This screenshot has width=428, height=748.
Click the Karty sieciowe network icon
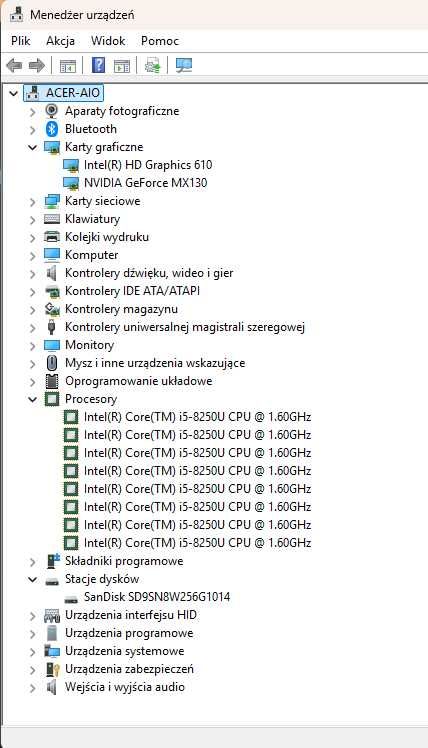coord(52,201)
